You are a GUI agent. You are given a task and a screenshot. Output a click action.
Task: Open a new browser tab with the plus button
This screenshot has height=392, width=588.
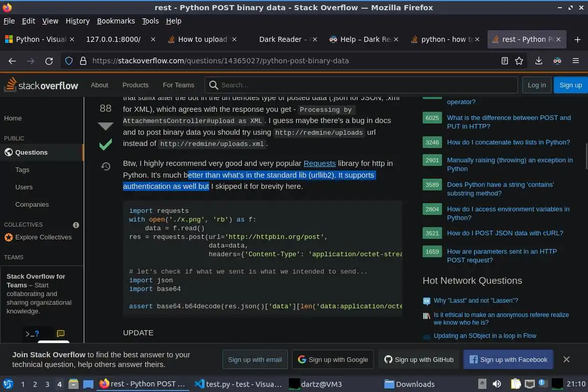click(577, 39)
